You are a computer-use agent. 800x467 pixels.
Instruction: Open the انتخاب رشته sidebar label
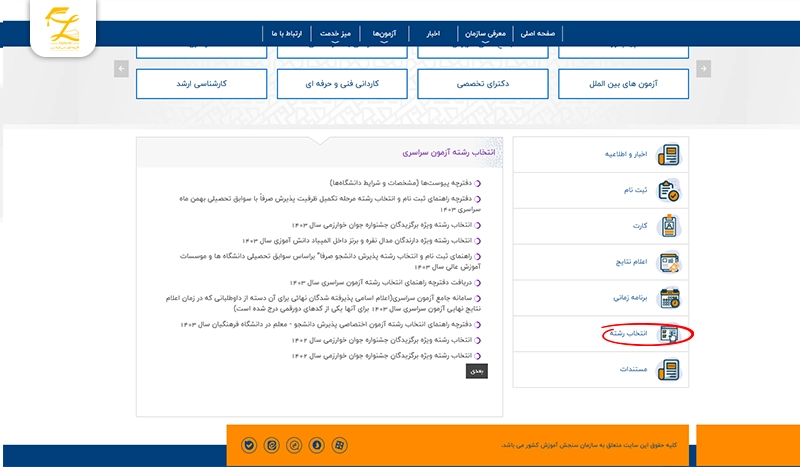click(628, 333)
